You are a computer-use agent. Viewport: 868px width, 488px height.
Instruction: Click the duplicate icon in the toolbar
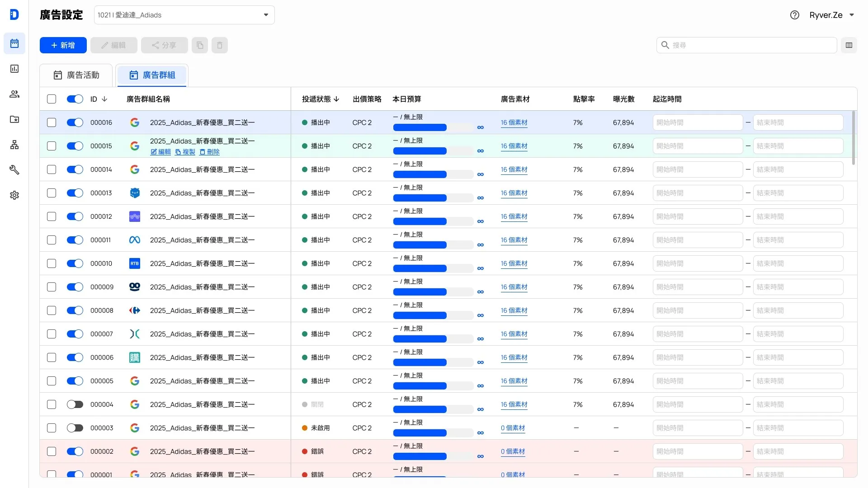pos(200,45)
